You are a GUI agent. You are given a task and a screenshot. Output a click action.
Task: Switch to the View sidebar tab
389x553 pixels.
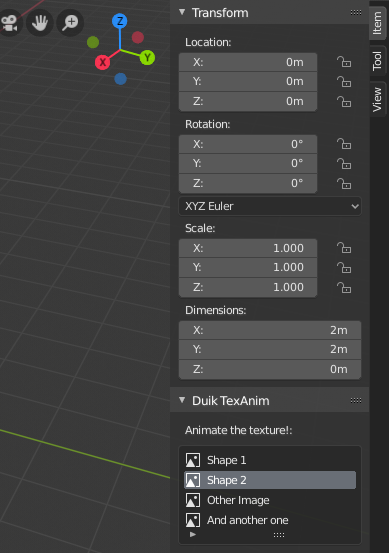tap(378, 99)
